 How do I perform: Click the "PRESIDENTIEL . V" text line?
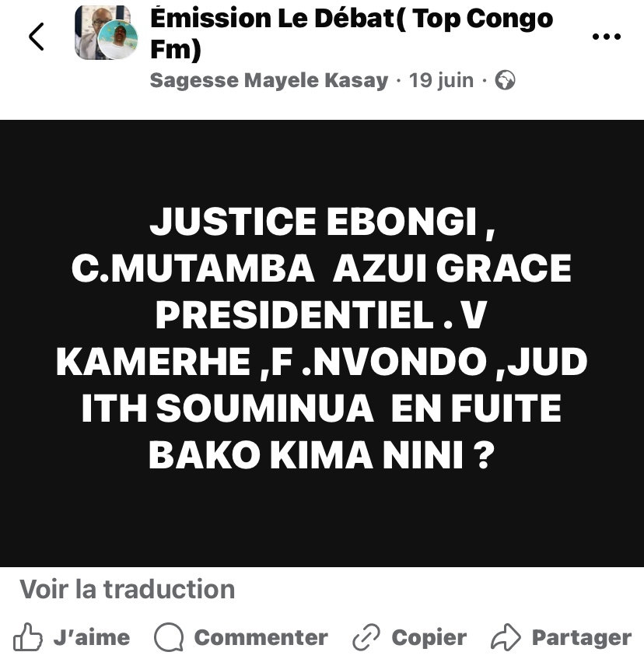[x=322, y=316]
